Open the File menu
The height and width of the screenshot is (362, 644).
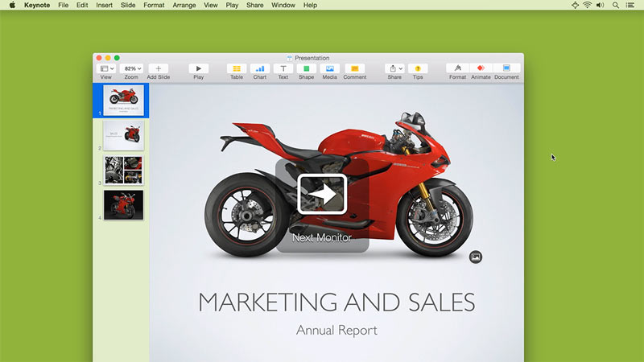[x=64, y=5]
